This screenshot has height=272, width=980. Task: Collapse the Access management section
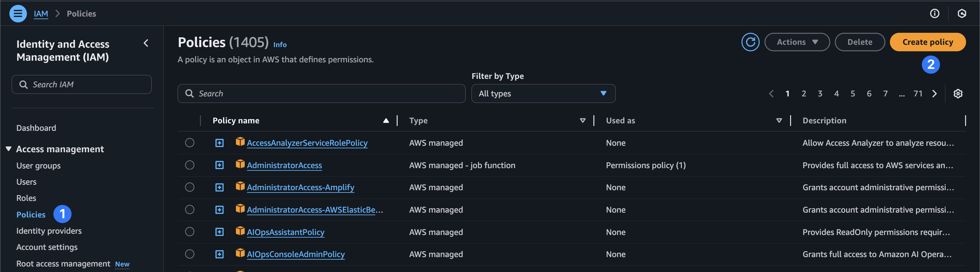click(8, 149)
